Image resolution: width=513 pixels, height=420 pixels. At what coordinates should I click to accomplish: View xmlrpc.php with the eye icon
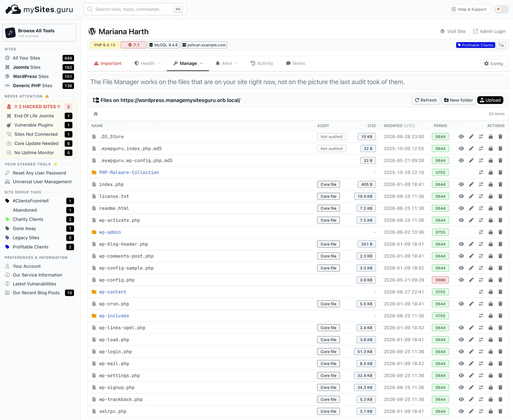(461, 411)
